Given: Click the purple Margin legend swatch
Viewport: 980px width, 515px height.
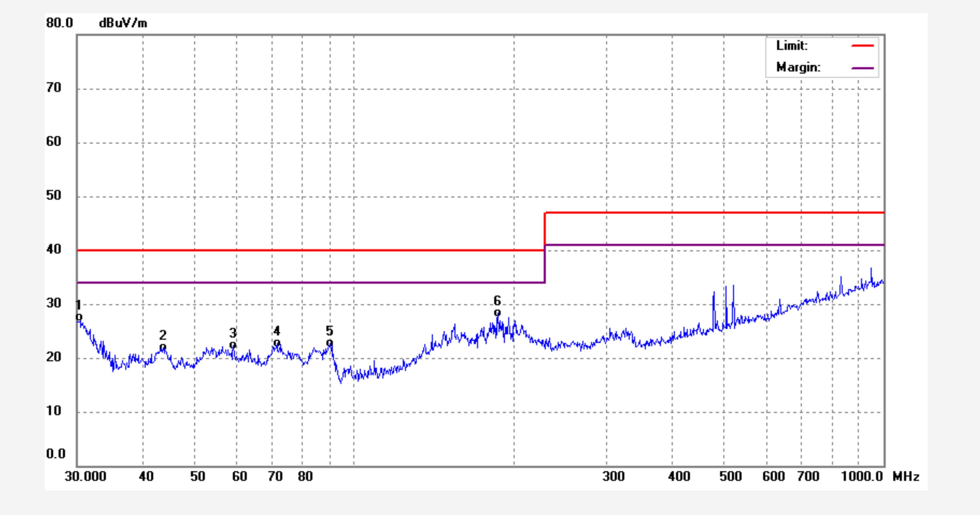Looking at the screenshot, I should [x=862, y=68].
